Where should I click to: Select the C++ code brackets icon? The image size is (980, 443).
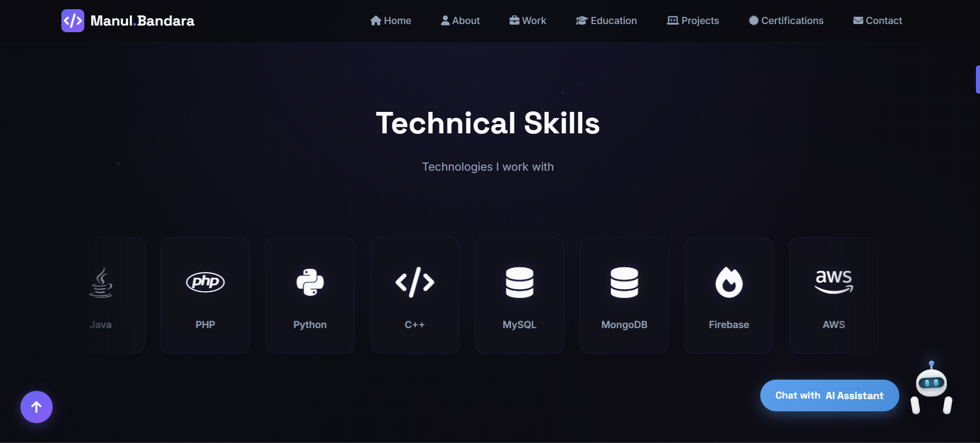tap(415, 282)
